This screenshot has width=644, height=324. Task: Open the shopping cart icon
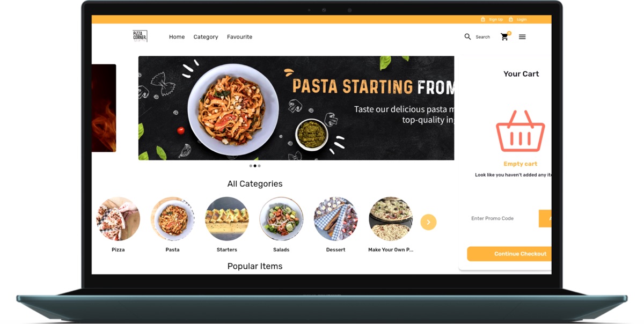(x=504, y=37)
